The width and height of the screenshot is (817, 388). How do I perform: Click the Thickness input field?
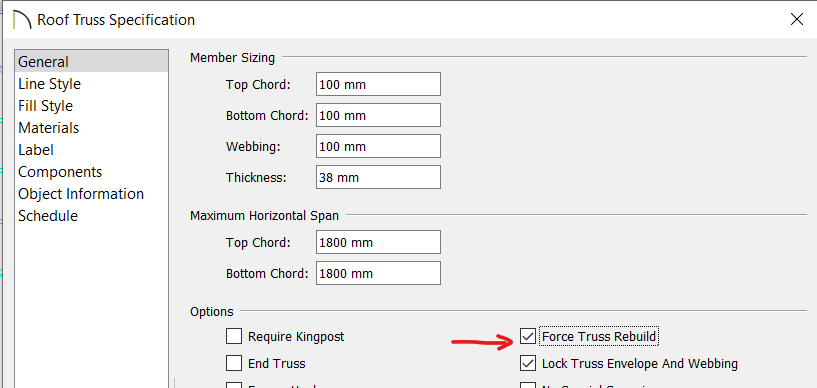(378, 177)
